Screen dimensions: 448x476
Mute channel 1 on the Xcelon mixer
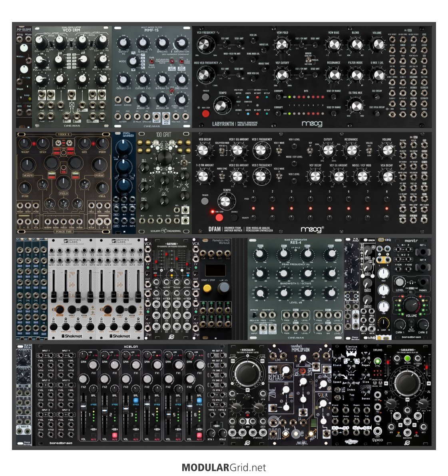point(94,436)
